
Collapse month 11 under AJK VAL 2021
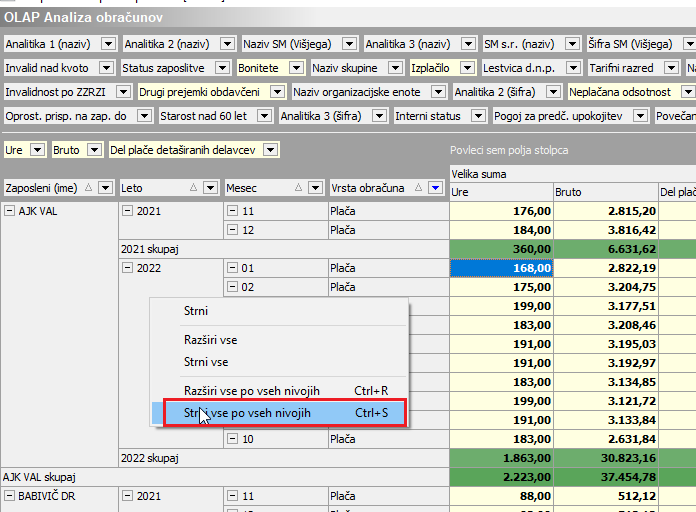click(232, 211)
